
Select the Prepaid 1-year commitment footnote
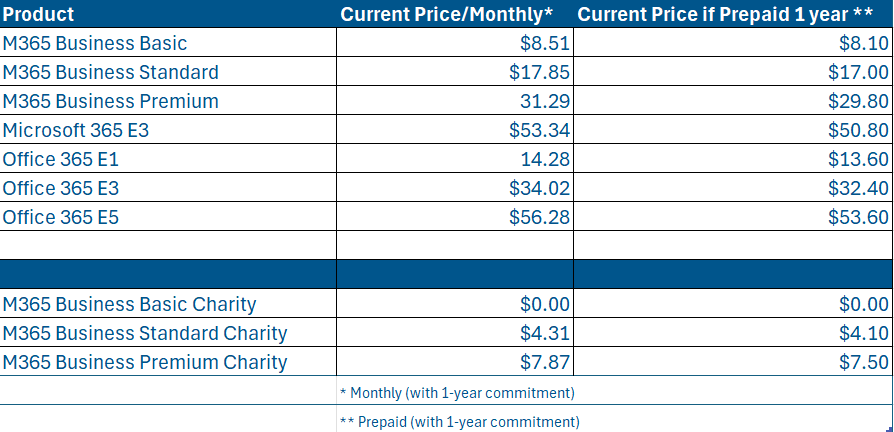tap(460, 421)
